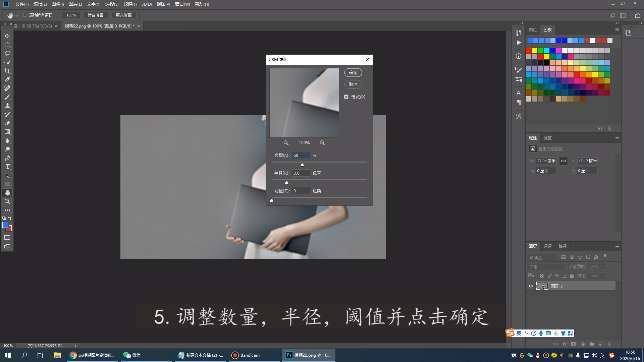Open Properties panel flyout menu
644x362 pixels.
(617, 138)
